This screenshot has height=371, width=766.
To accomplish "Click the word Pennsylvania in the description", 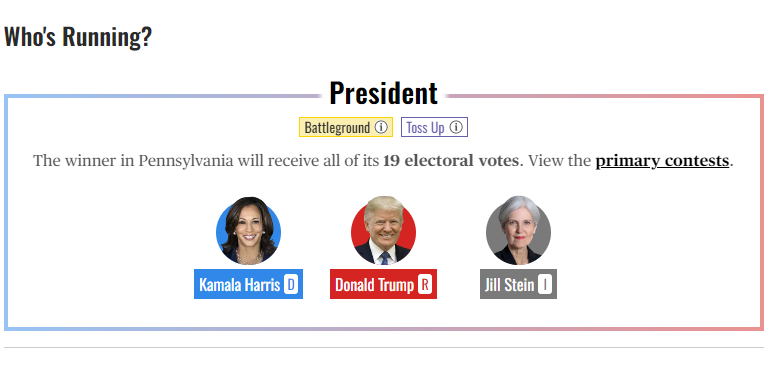I will pyautogui.click(x=186, y=161).
